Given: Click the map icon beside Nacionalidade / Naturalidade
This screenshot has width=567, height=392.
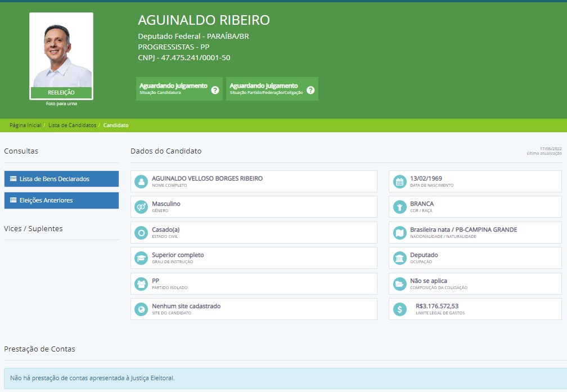Looking at the screenshot, I should [x=399, y=232].
